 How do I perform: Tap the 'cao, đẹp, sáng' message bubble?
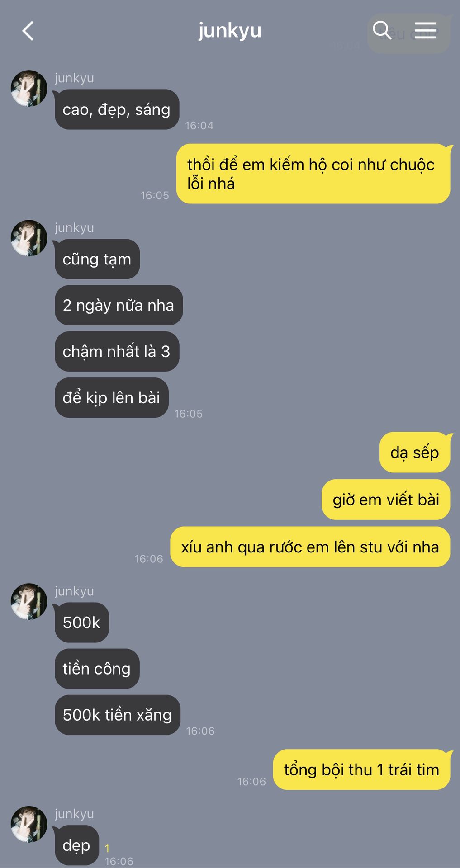click(117, 109)
